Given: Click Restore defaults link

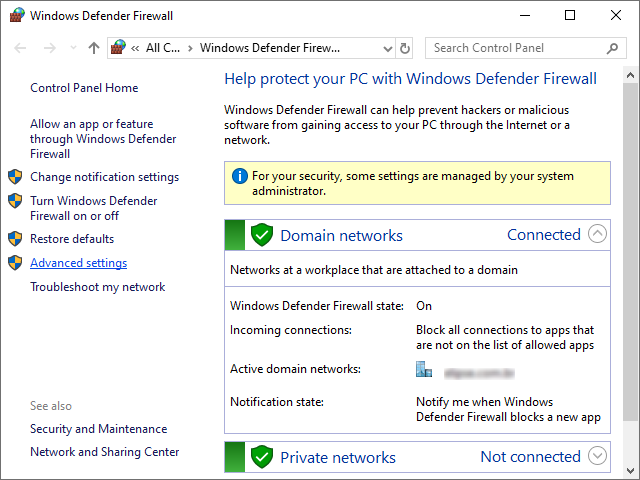Looking at the screenshot, I should pyautogui.click(x=72, y=239).
